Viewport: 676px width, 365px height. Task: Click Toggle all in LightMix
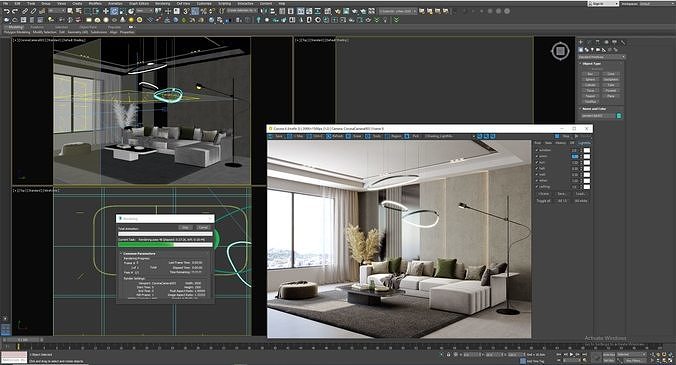[x=544, y=201]
